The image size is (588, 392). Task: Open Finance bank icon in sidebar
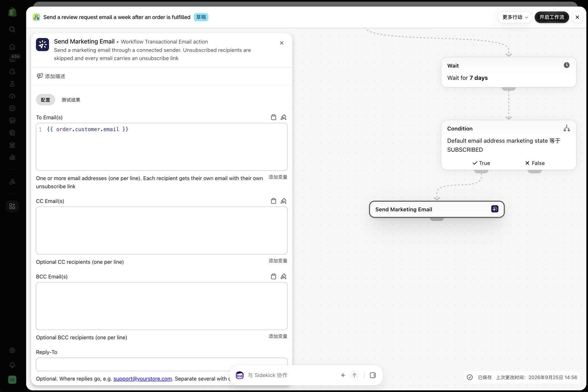click(x=12, y=145)
